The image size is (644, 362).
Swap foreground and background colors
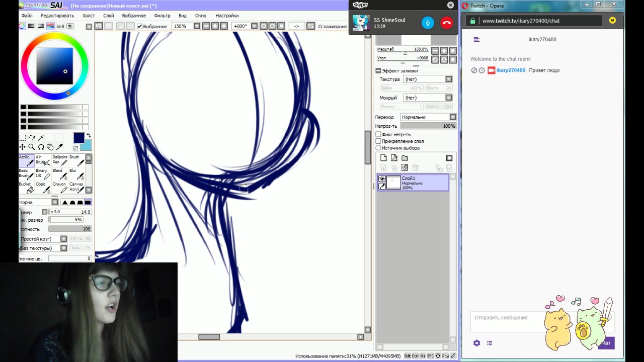[89, 135]
